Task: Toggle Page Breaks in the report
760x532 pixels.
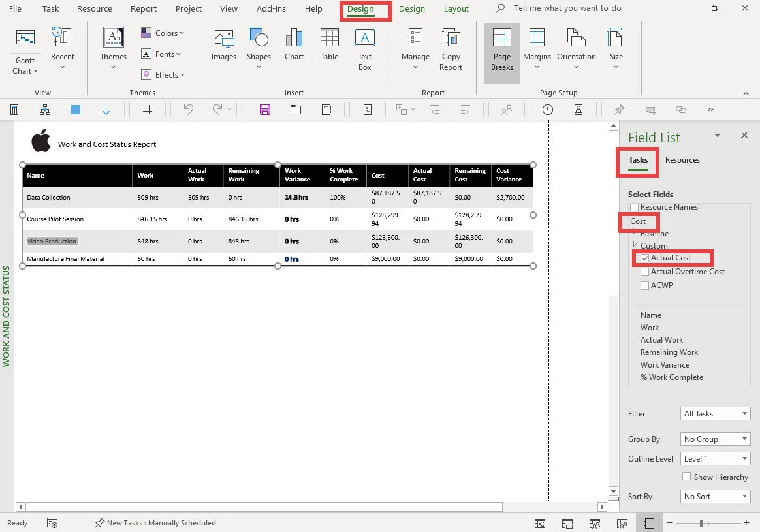Action: click(501, 52)
